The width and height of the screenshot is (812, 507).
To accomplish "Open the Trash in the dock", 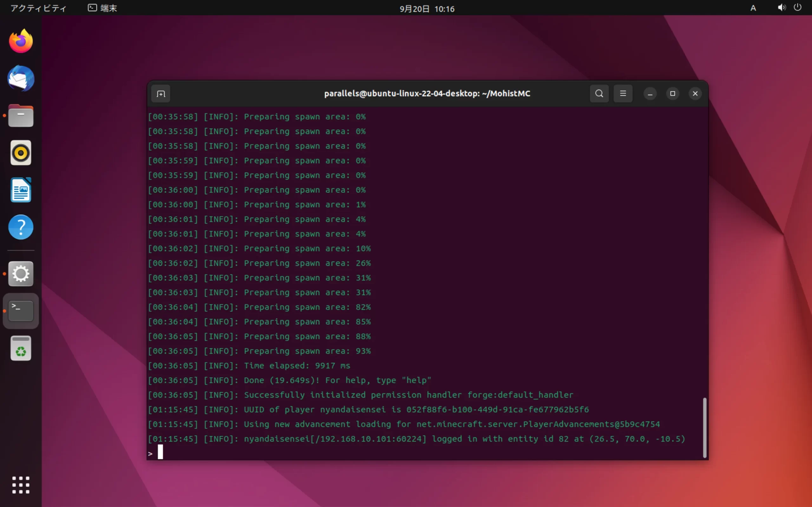I will pos(21,348).
